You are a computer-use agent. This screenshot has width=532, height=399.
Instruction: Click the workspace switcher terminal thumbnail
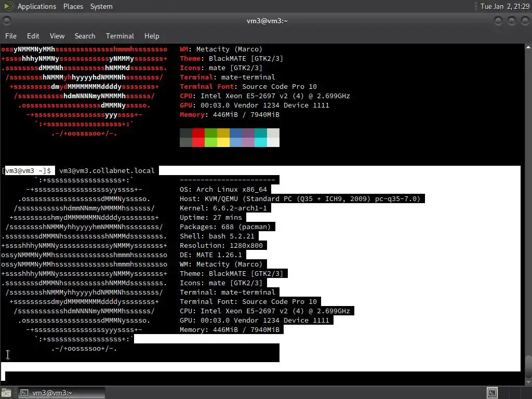point(492,393)
